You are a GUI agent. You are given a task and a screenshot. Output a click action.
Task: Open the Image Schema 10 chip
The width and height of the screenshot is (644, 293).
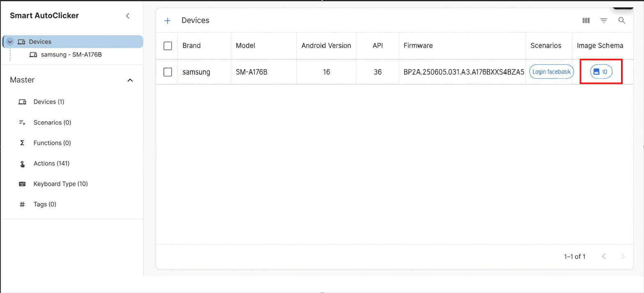pyautogui.click(x=601, y=72)
